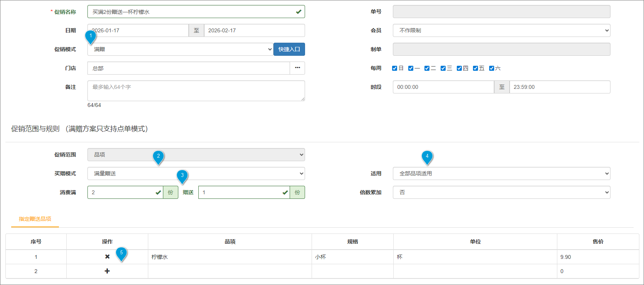Image resolution: width=644 pixels, height=285 pixels.
Task: Click the 备注 textarea
Action: (x=196, y=91)
